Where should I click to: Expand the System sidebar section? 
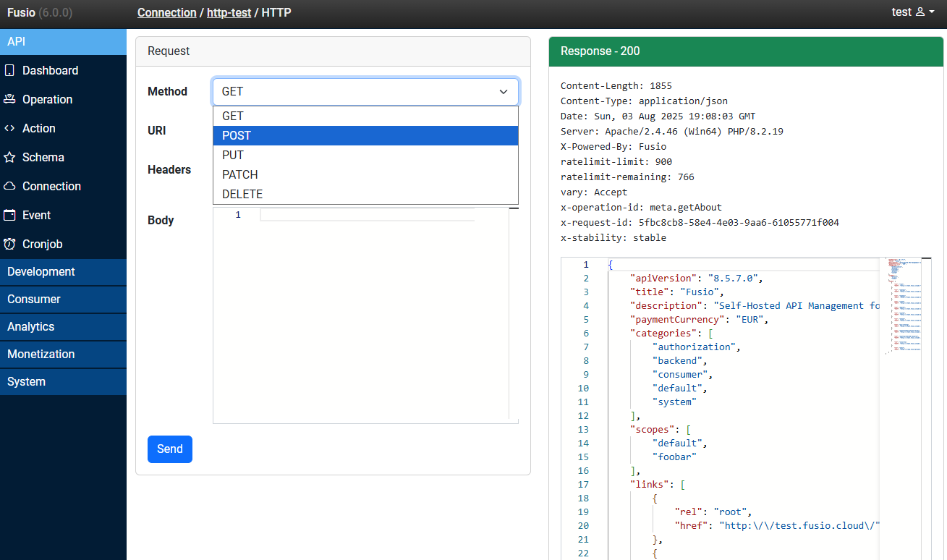click(63, 382)
